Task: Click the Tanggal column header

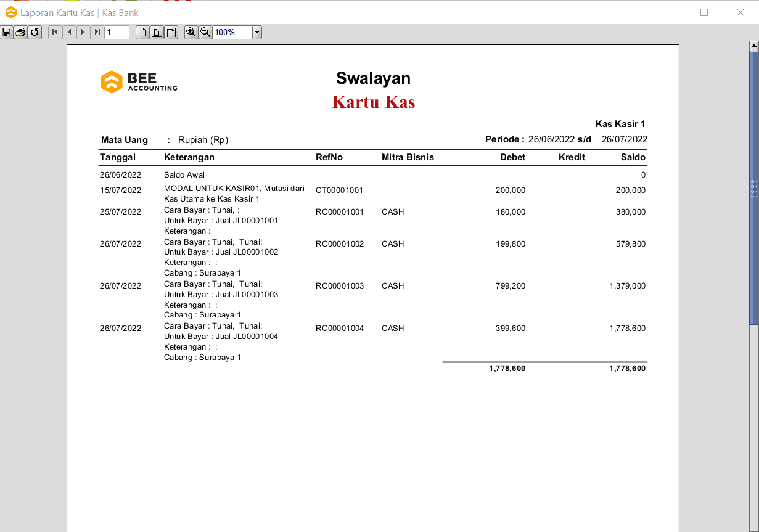Action: (x=118, y=157)
